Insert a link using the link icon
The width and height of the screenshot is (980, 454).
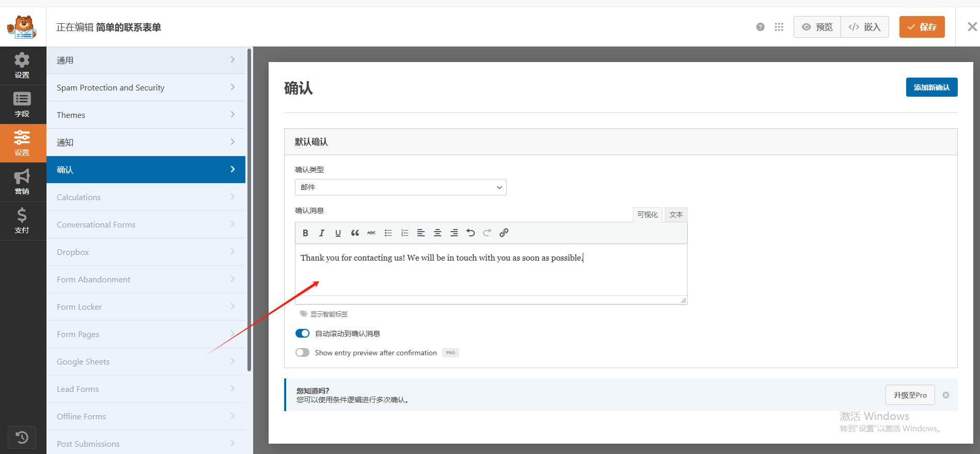tap(504, 233)
